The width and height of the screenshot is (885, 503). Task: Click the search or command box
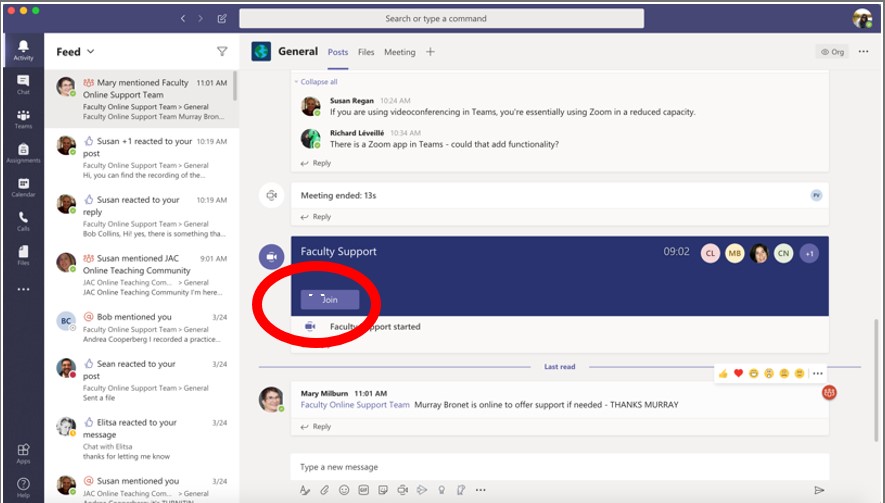441,19
